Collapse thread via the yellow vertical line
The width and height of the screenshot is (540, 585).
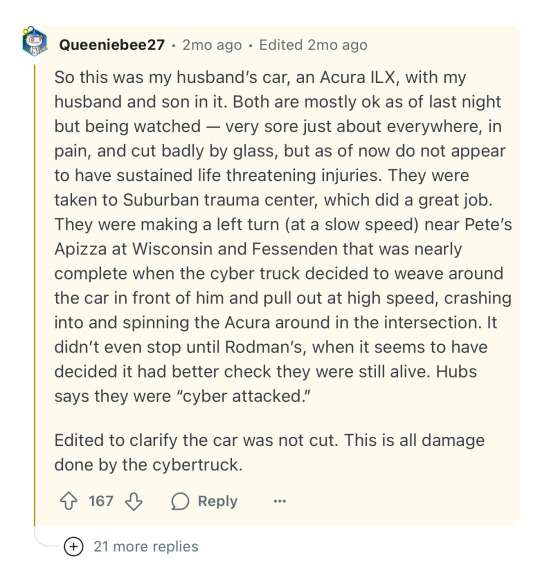click(x=34, y=295)
